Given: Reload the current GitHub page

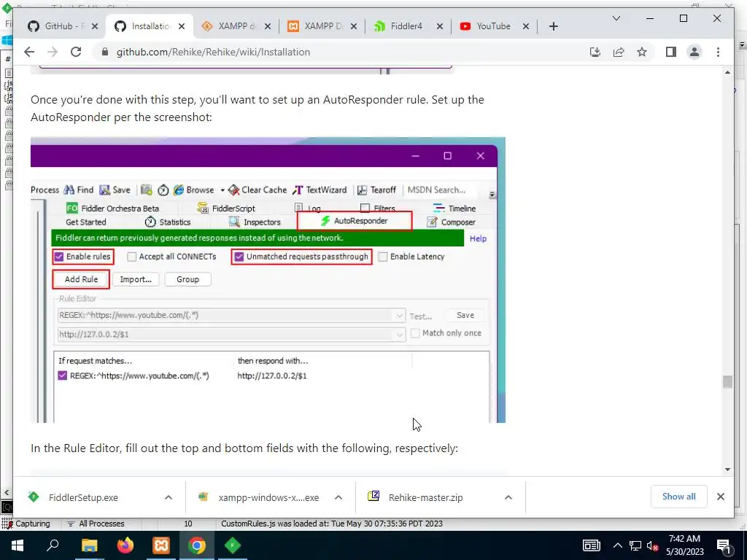Looking at the screenshot, I should coord(76,52).
